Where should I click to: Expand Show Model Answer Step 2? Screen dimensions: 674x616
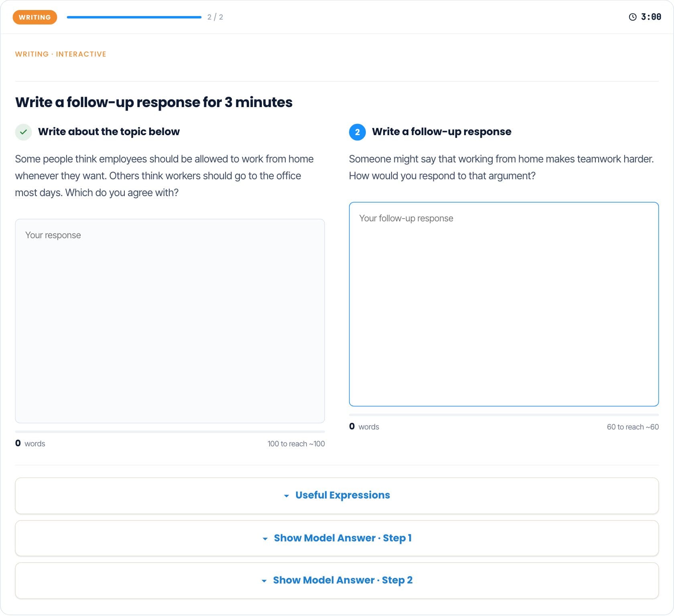(337, 581)
